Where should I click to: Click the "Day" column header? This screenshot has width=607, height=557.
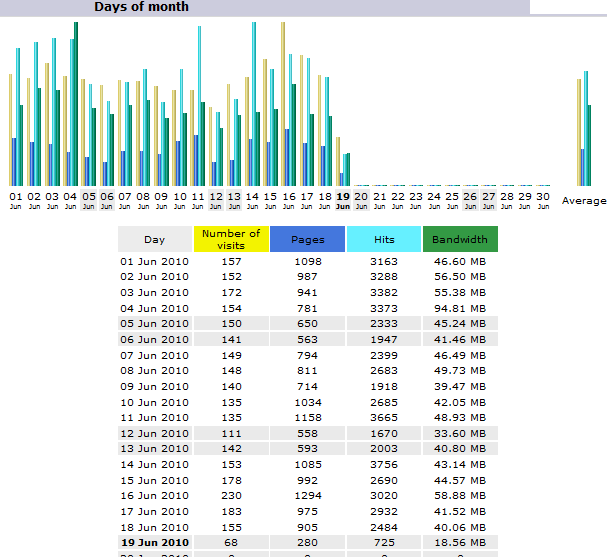click(x=155, y=240)
